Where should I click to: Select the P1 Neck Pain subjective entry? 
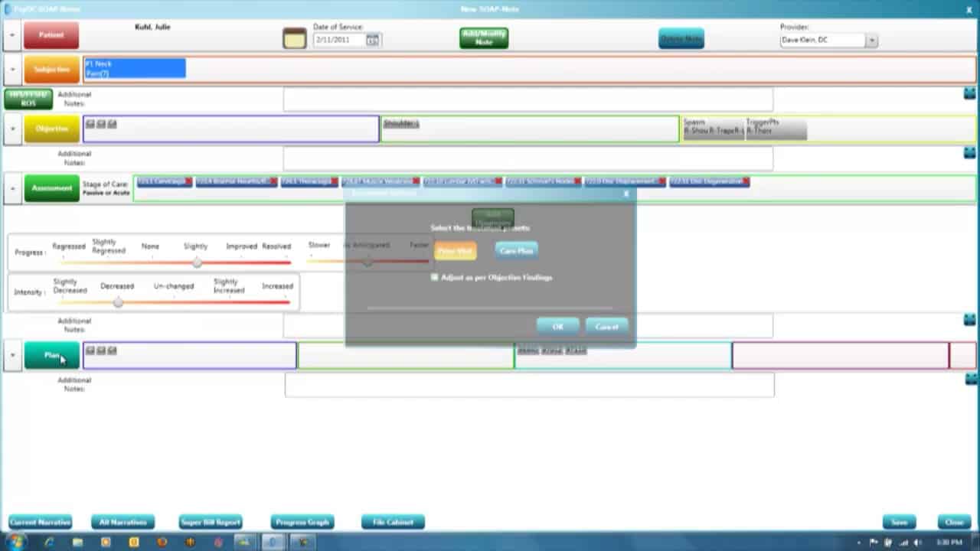[x=135, y=69]
